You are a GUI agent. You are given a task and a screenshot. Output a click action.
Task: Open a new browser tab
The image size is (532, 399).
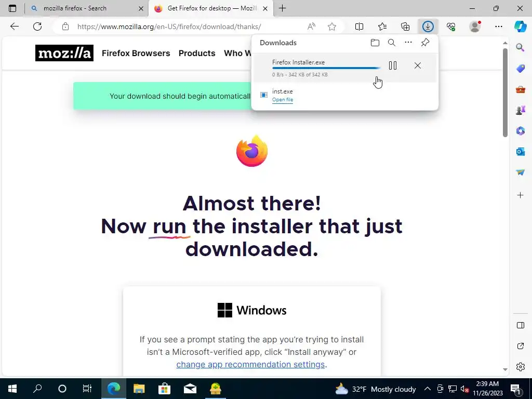click(x=282, y=8)
